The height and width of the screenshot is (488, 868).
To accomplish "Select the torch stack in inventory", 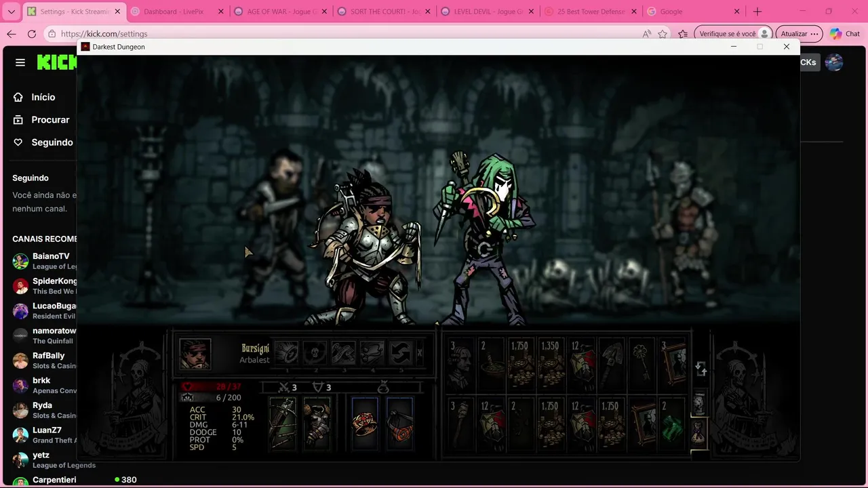I will 461,425.
